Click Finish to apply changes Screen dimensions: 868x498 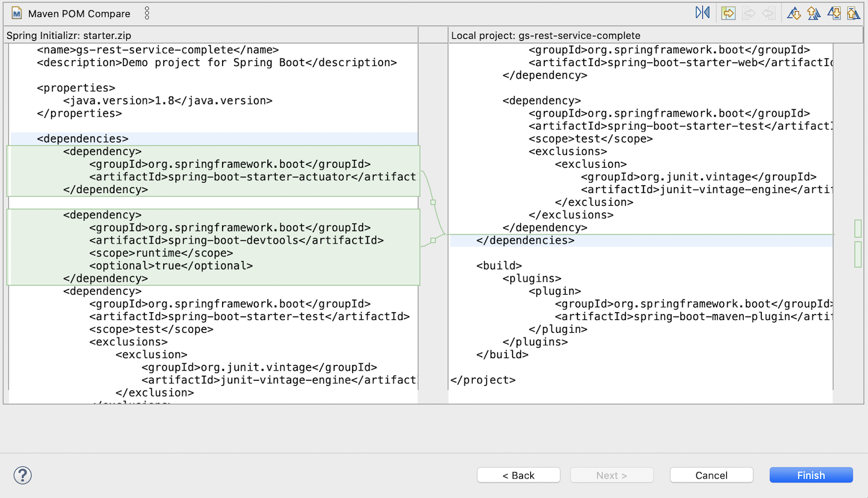pos(811,475)
